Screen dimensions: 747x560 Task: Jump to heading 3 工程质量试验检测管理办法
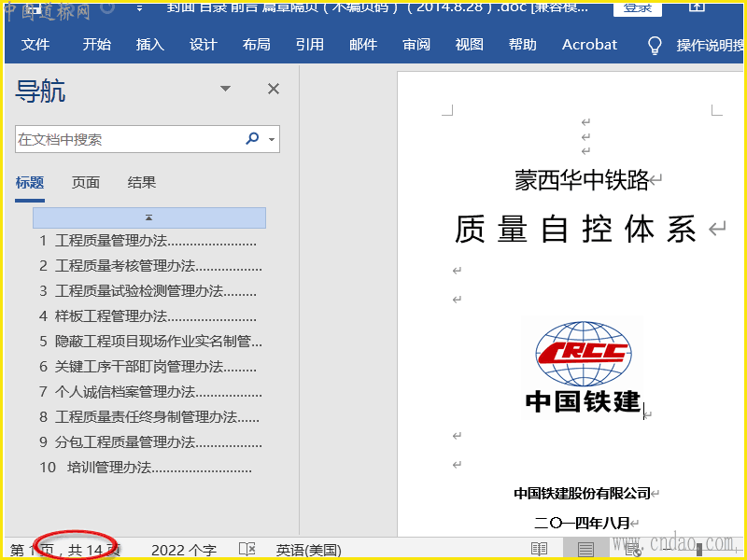(148, 291)
